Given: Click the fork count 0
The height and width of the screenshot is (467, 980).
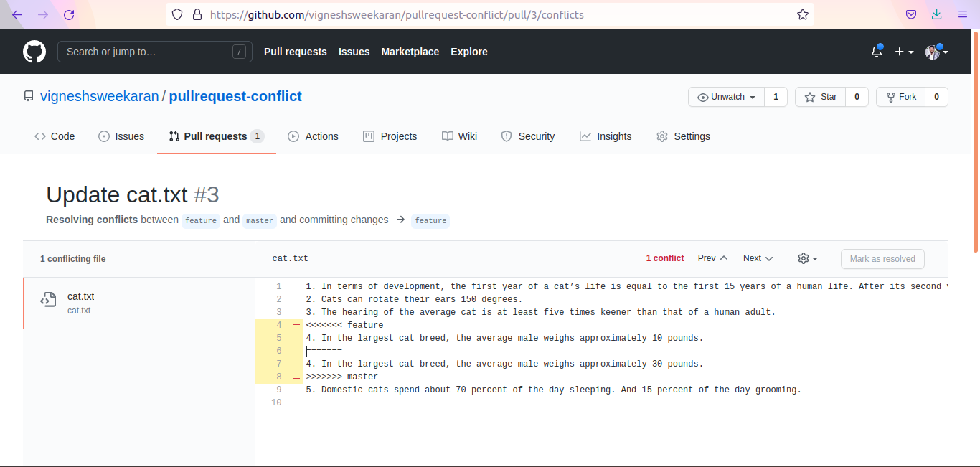Looking at the screenshot, I should point(936,97).
